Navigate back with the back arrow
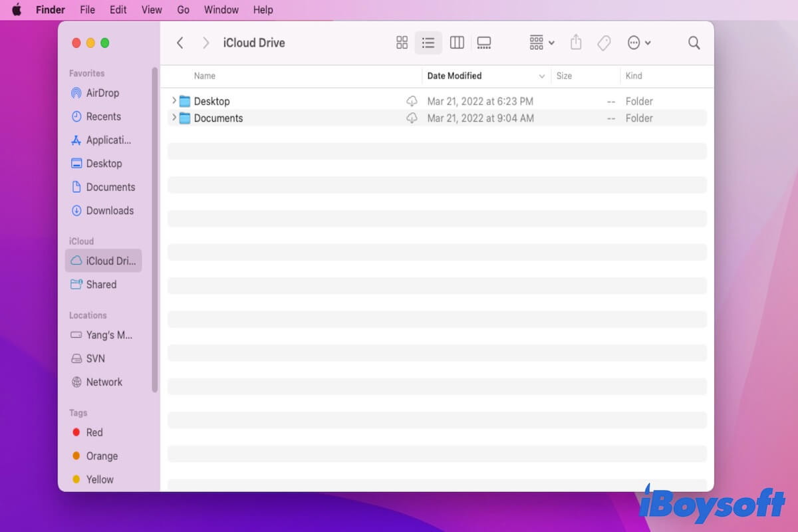Screen dimensions: 798x532 pyautogui.click(x=180, y=43)
